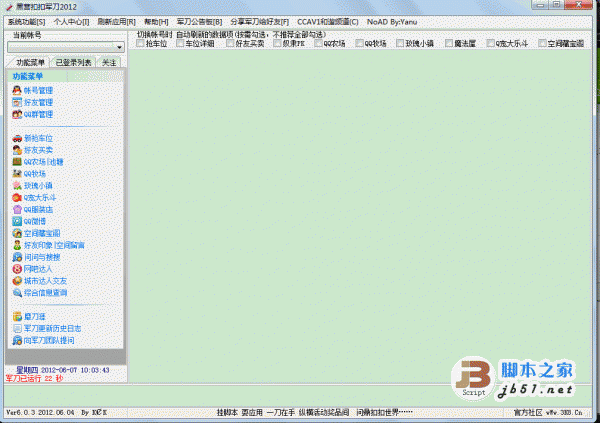Open the 帮助[H] menu

pyautogui.click(x=156, y=22)
